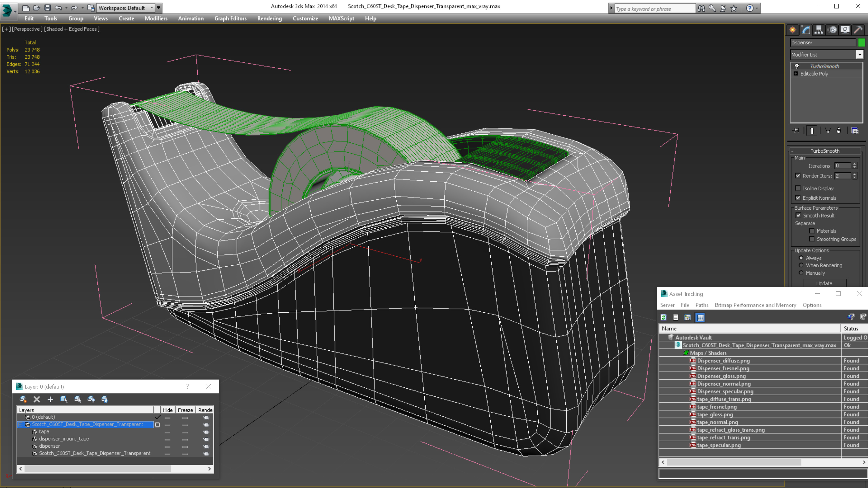Viewport: 868px width, 488px height.
Task: Open the Paths menu in Asset Tracking
Action: 702,305
